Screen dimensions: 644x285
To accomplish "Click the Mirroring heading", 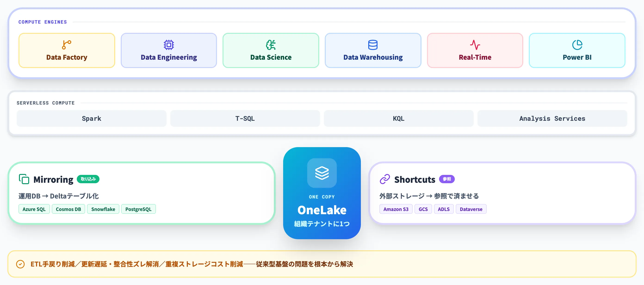I will coord(53,180).
